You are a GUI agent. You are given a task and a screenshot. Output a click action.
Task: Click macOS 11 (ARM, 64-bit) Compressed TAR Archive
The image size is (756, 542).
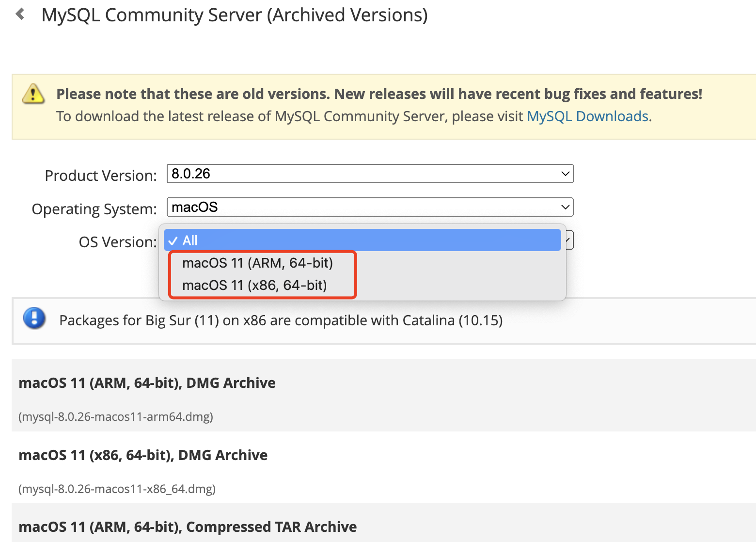click(x=187, y=526)
